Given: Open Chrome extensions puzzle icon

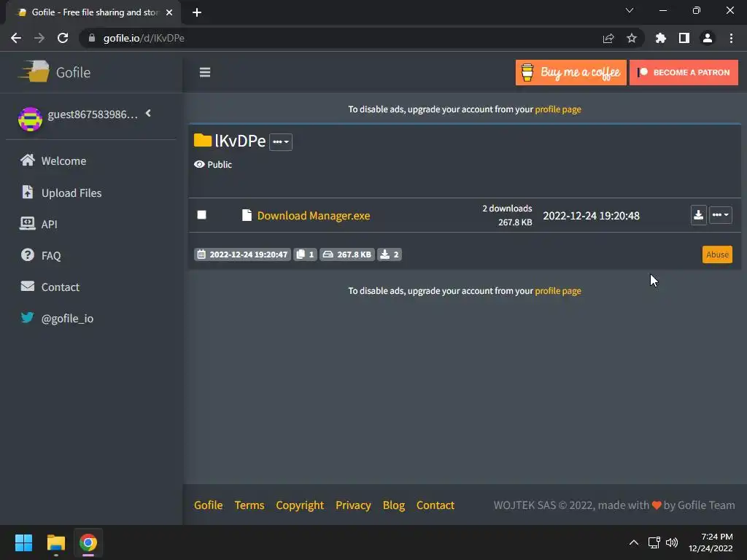Looking at the screenshot, I should [661, 38].
